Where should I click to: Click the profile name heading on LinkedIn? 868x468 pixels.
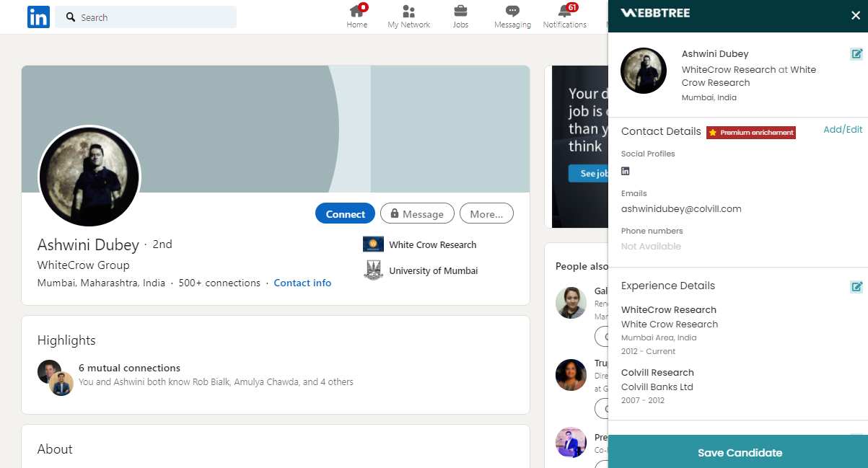88,244
